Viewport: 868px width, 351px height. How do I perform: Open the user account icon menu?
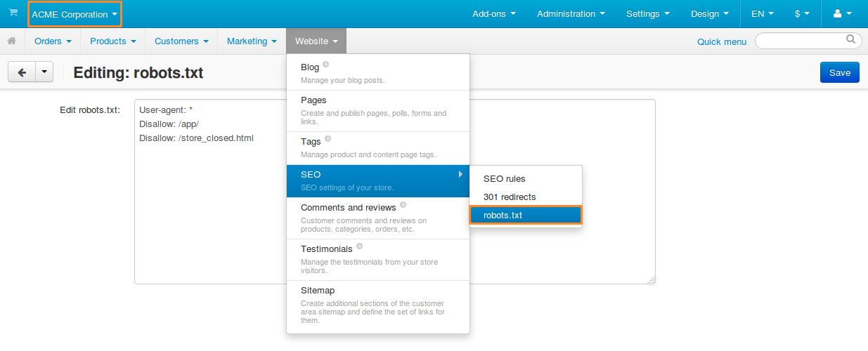click(x=841, y=14)
